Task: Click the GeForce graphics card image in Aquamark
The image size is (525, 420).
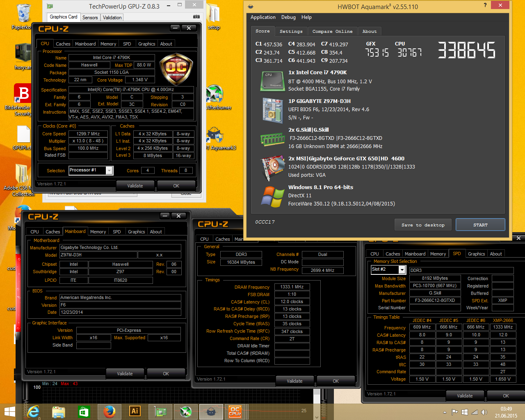Action: (273, 168)
